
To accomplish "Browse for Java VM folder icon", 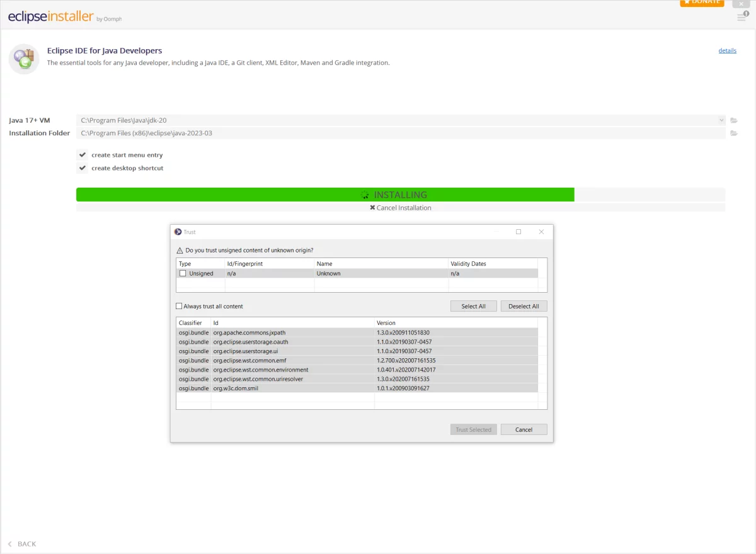I will 733,120.
